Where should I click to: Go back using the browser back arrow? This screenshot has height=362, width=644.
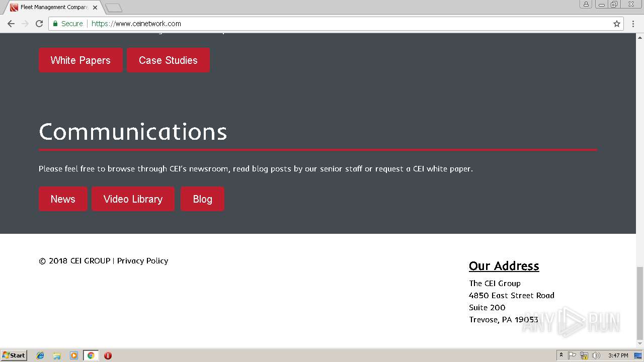coord(11,24)
